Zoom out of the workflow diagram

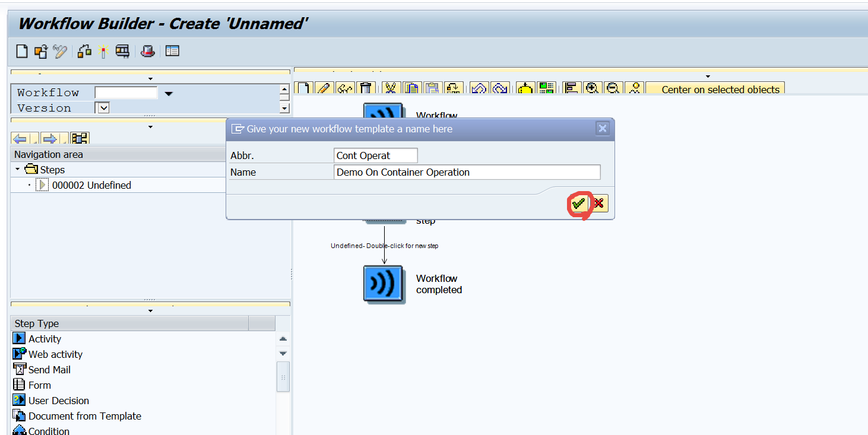pyautogui.click(x=612, y=87)
